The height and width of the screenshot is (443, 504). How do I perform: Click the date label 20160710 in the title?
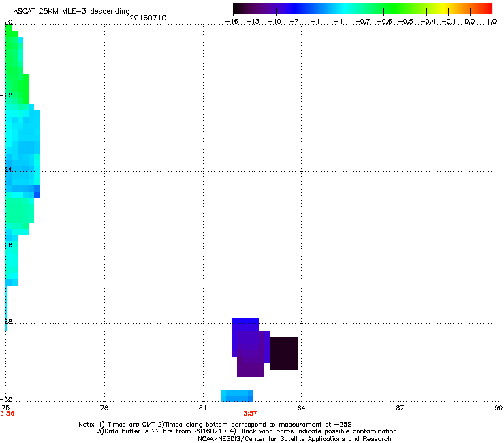[x=148, y=18]
